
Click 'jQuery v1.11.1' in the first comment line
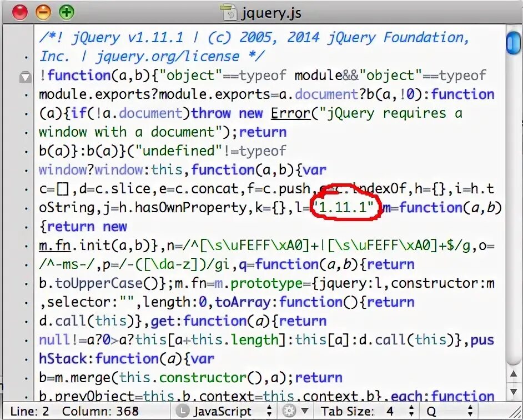[x=127, y=37]
